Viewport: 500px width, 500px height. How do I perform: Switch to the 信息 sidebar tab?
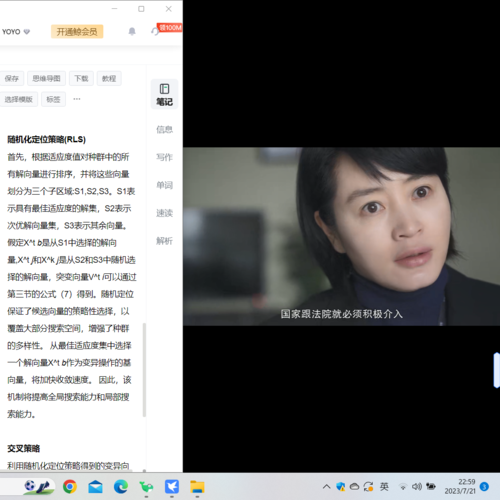pos(165,129)
